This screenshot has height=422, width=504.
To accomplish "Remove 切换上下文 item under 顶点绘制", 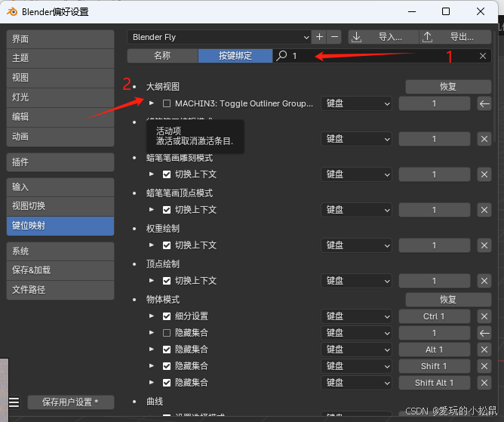I will [484, 281].
